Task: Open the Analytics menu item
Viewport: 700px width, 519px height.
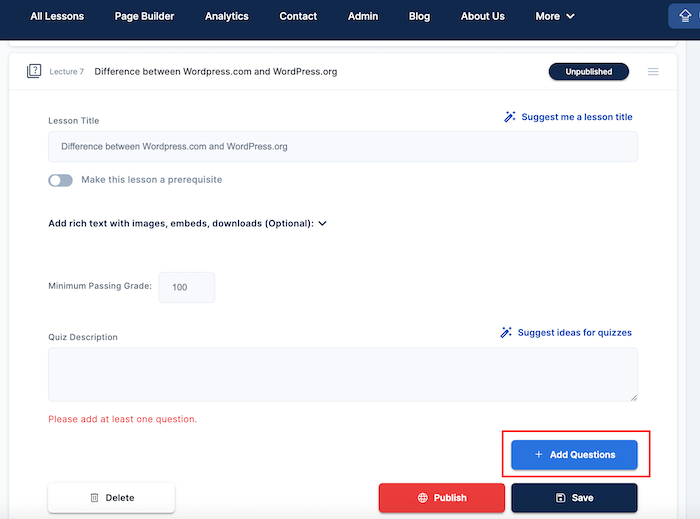Action: (227, 17)
